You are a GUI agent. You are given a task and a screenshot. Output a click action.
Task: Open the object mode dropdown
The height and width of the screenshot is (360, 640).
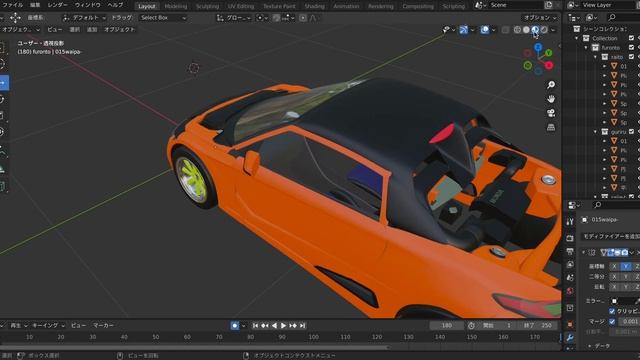[x=20, y=30]
